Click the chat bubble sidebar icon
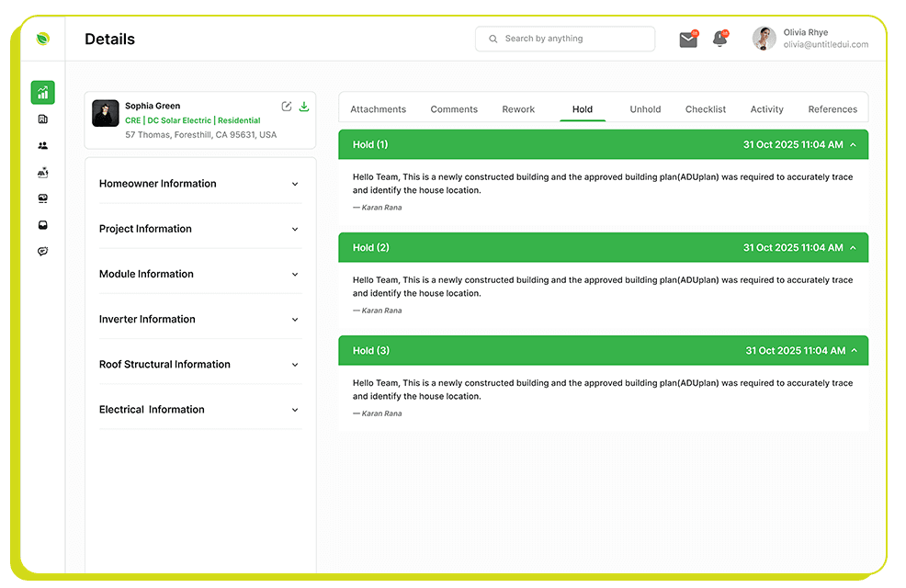The height and width of the screenshot is (588, 906). point(42,252)
